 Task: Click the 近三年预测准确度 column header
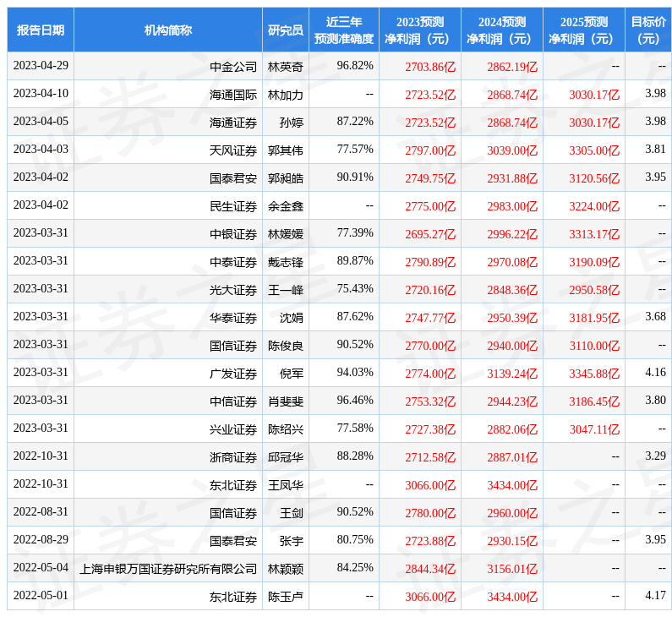(x=343, y=30)
